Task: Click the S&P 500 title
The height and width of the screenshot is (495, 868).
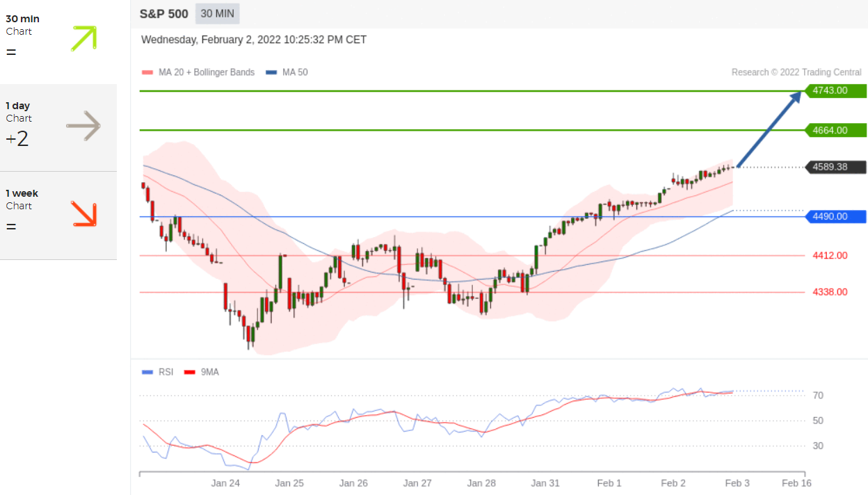Action: (x=164, y=13)
